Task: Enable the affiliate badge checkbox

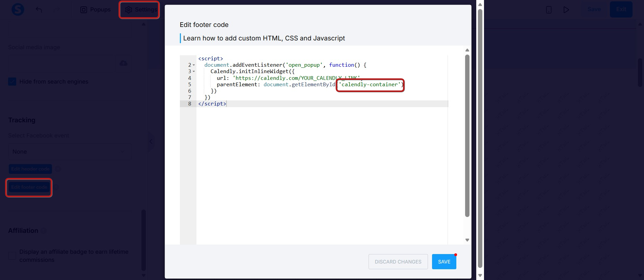Action: coord(12,256)
